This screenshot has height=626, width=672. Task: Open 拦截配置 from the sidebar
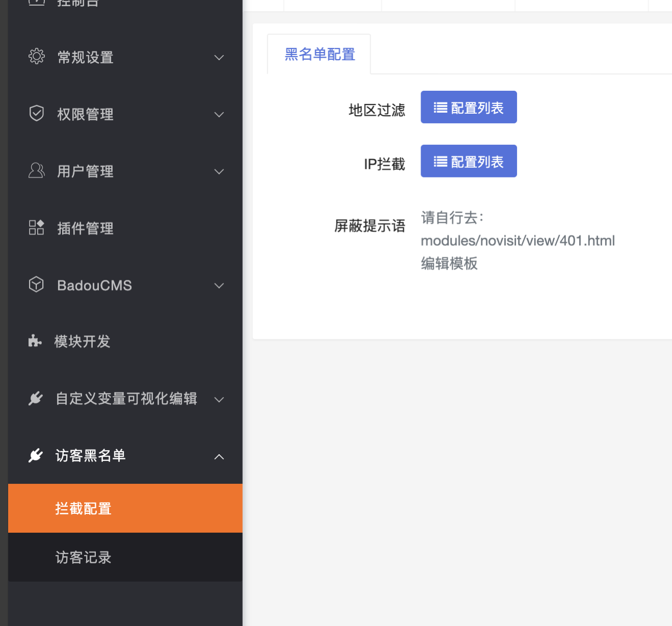(x=83, y=508)
